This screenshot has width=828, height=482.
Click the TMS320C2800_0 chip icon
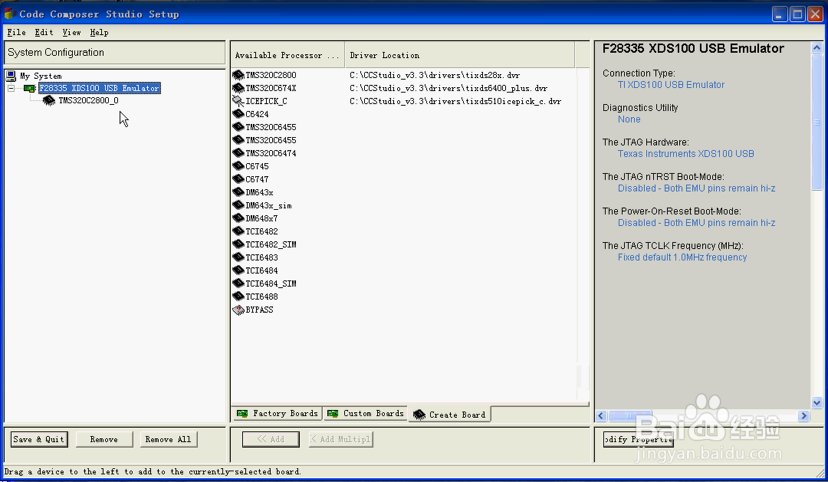tap(49, 100)
